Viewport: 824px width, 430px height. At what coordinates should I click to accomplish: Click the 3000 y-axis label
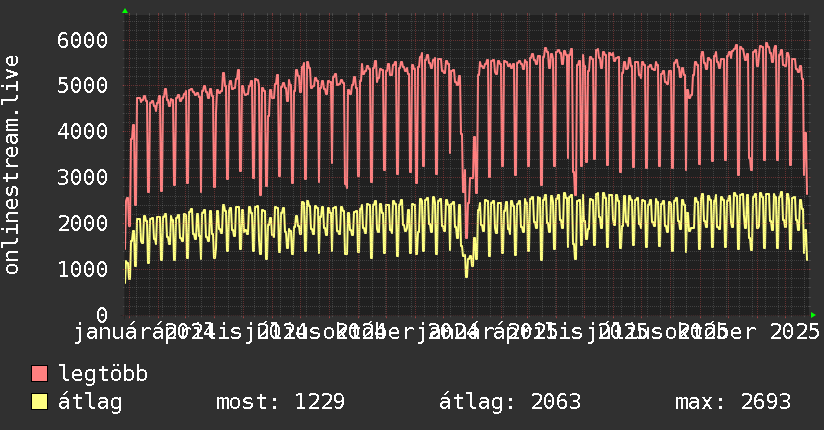(x=83, y=177)
